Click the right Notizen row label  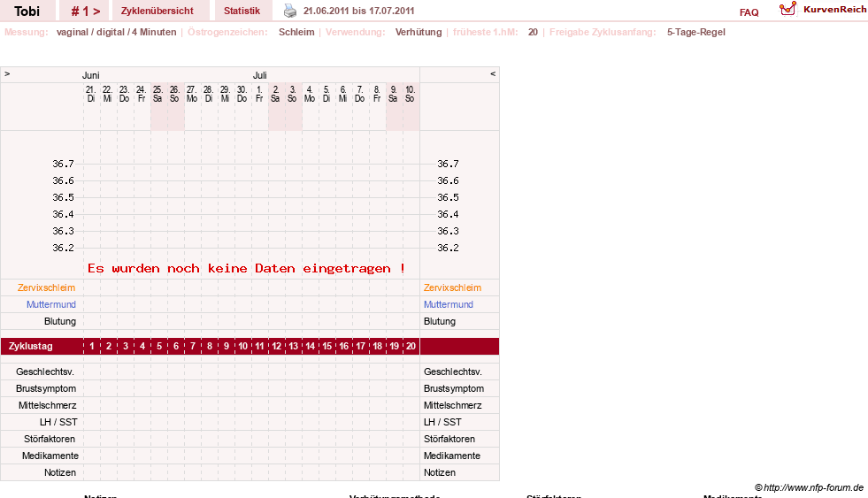(x=440, y=472)
